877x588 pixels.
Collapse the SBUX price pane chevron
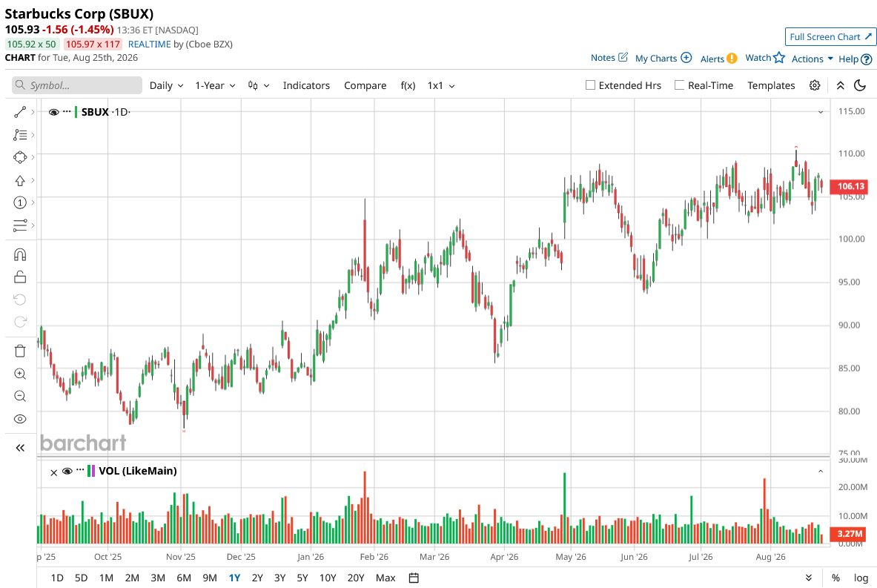tap(821, 112)
